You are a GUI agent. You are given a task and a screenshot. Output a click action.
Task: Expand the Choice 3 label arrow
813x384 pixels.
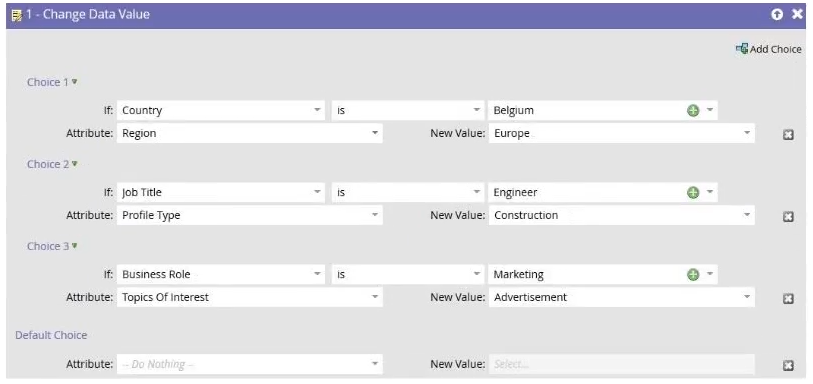pyautogui.click(x=75, y=245)
